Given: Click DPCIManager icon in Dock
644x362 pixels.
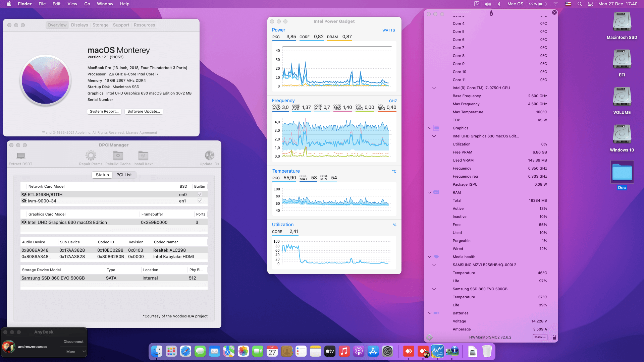Looking at the screenshot, I should pos(452,351).
